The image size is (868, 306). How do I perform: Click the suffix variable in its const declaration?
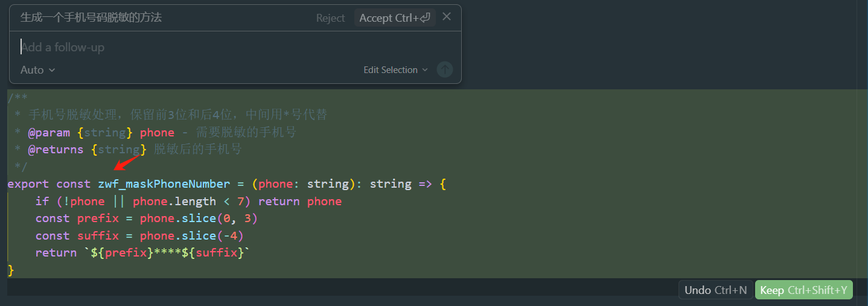[x=98, y=236]
